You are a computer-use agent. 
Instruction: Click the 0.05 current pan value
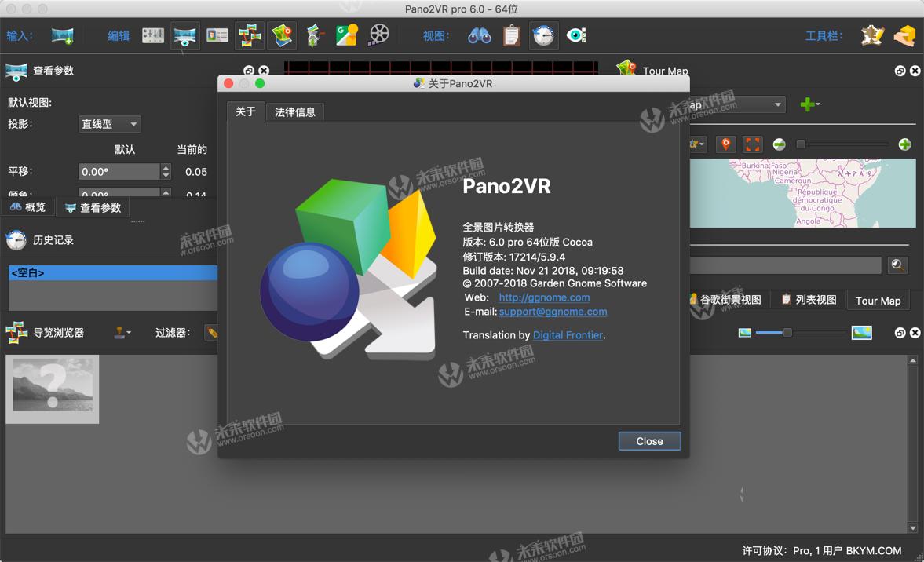pyautogui.click(x=195, y=172)
